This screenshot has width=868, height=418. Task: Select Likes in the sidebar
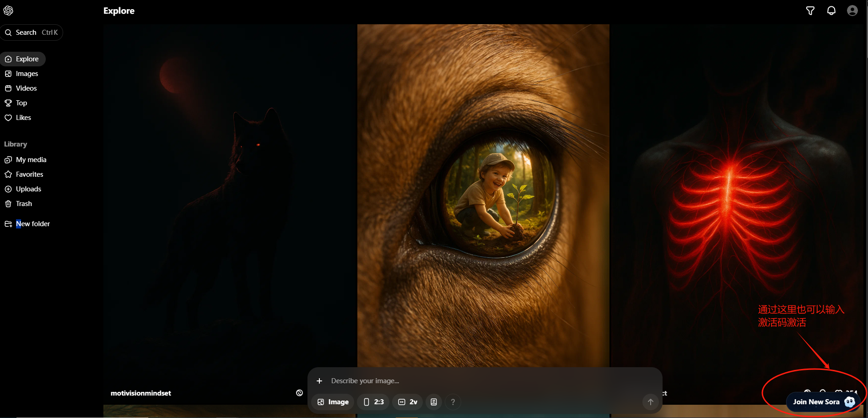coord(23,118)
